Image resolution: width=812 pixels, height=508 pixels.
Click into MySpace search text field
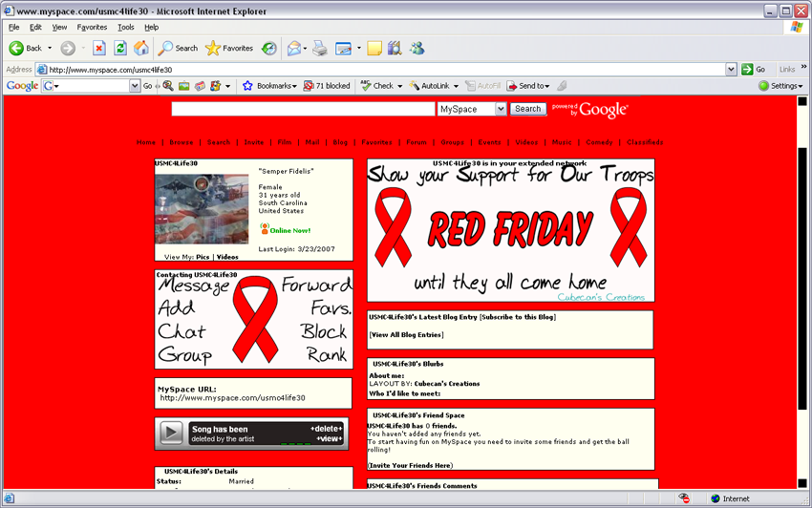click(303, 109)
